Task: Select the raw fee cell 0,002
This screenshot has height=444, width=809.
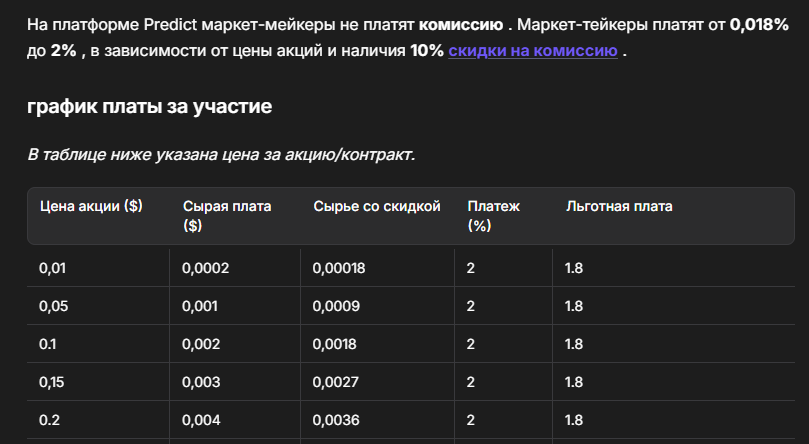Action: pyautogui.click(x=201, y=344)
